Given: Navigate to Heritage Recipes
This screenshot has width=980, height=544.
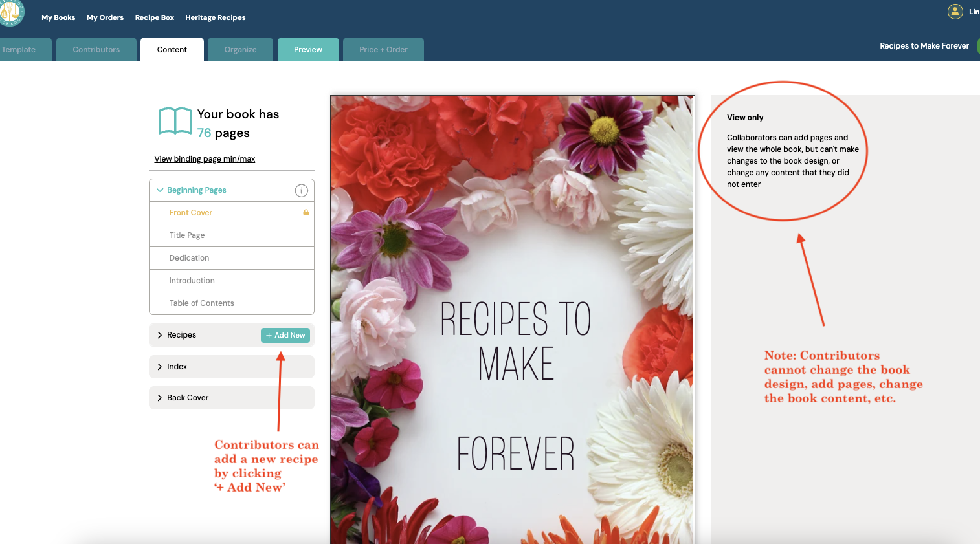Looking at the screenshot, I should pyautogui.click(x=215, y=17).
